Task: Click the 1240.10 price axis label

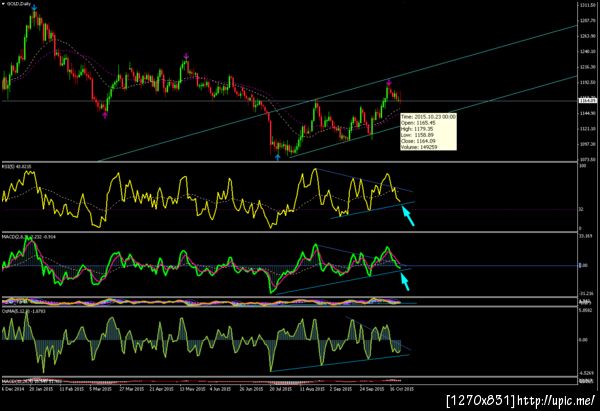Action: [x=587, y=51]
